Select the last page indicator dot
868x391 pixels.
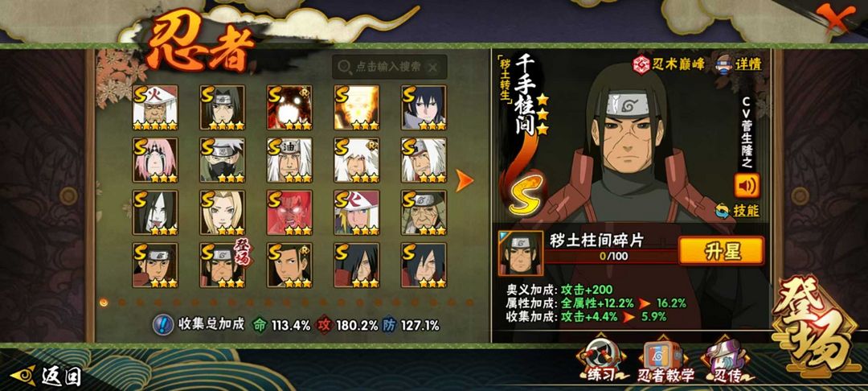tap(469, 303)
